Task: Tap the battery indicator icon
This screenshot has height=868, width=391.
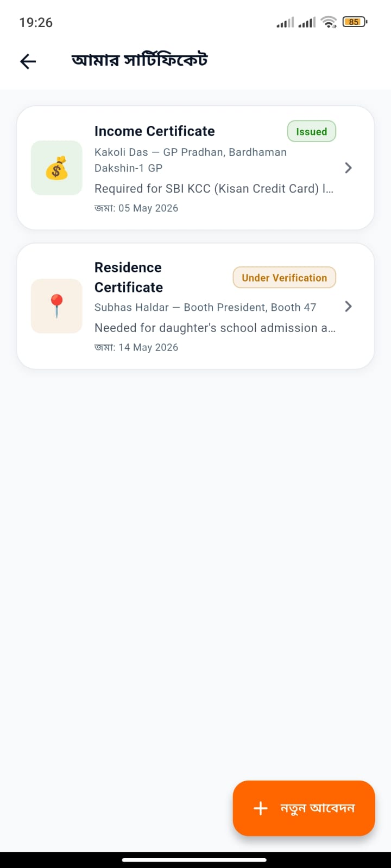Action: (355, 22)
